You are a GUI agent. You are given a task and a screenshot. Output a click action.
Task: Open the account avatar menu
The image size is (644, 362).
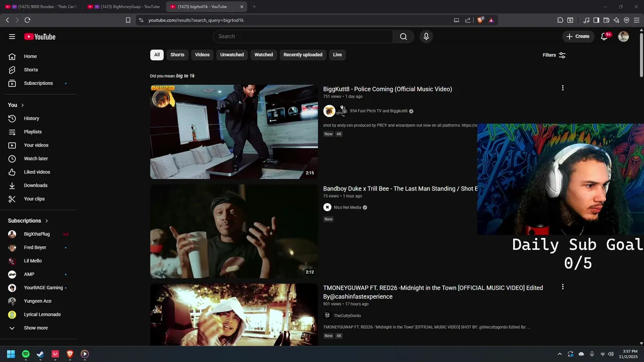point(623,36)
